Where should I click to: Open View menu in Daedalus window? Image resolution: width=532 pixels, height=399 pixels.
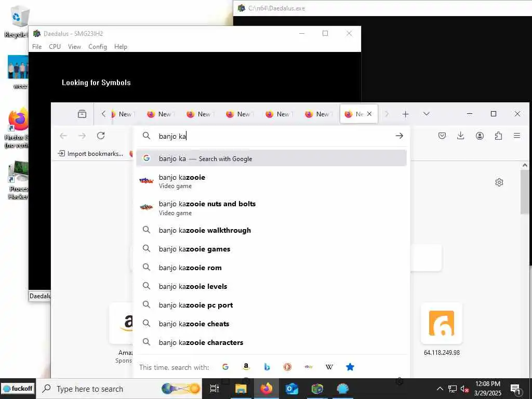pos(74,46)
